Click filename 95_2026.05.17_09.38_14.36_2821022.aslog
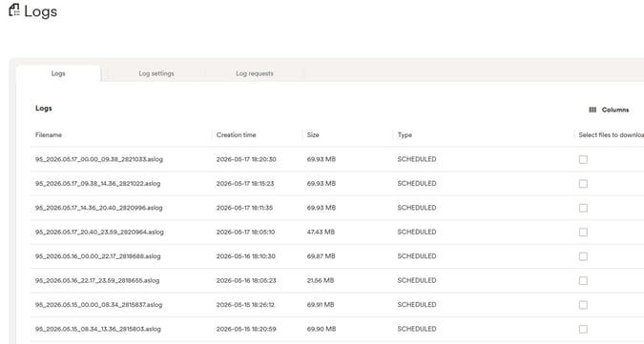644x344 pixels. pos(97,183)
